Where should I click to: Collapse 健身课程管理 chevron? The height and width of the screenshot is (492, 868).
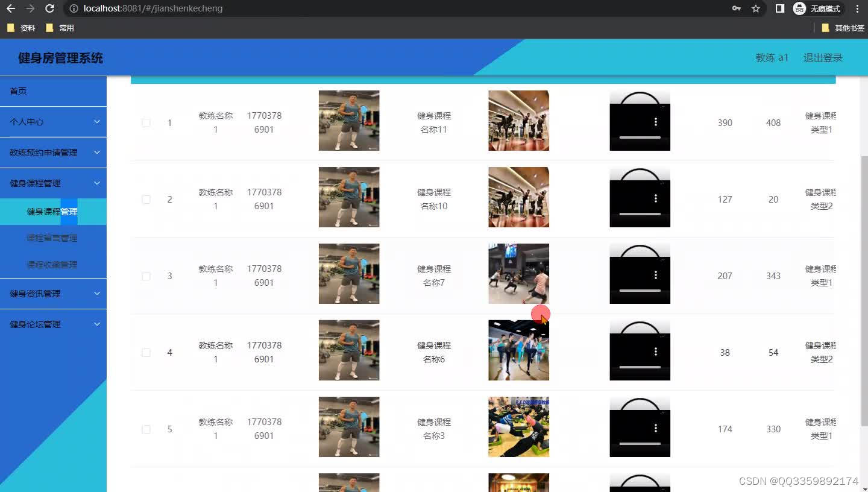click(x=97, y=183)
